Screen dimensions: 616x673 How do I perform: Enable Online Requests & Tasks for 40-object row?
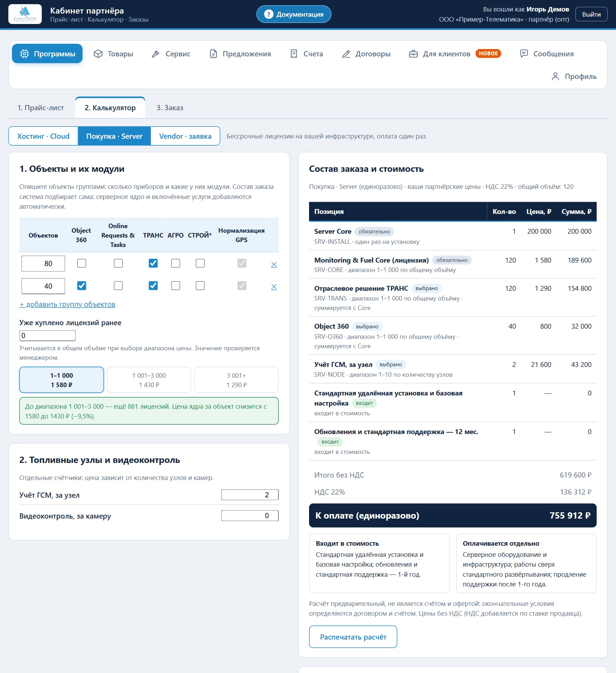pyautogui.click(x=118, y=286)
